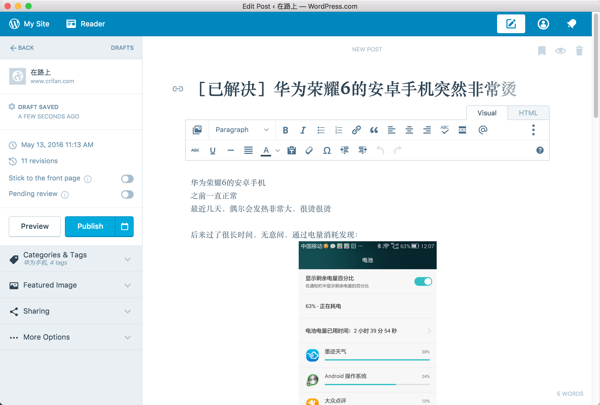Justify the text alignment
600x405 pixels.
248,150
